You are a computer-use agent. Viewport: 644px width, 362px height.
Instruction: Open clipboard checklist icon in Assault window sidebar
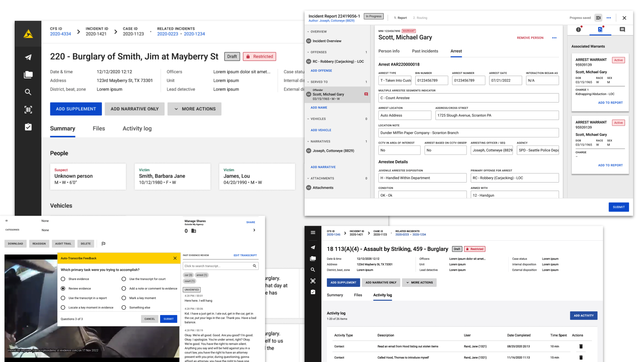[x=313, y=292]
